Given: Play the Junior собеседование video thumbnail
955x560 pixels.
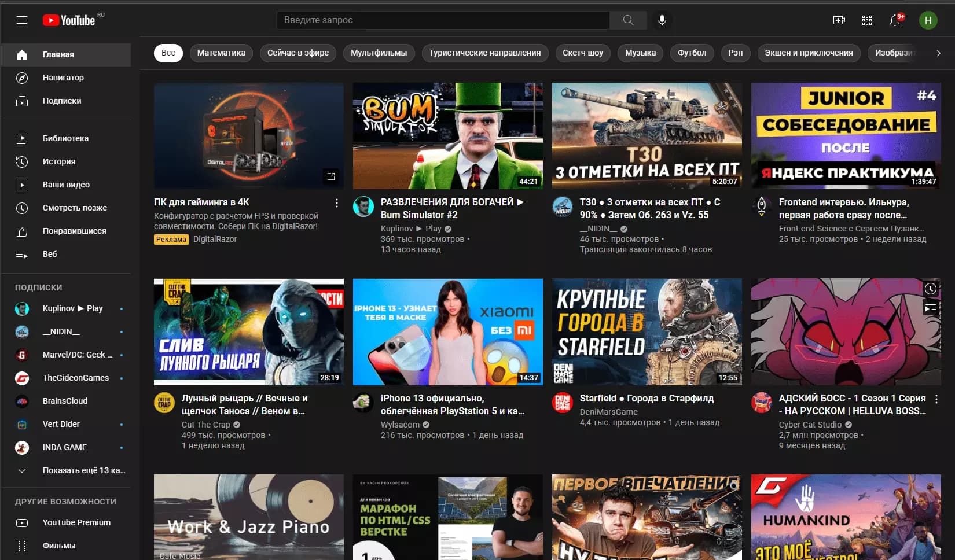Looking at the screenshot, I should 846,136.
